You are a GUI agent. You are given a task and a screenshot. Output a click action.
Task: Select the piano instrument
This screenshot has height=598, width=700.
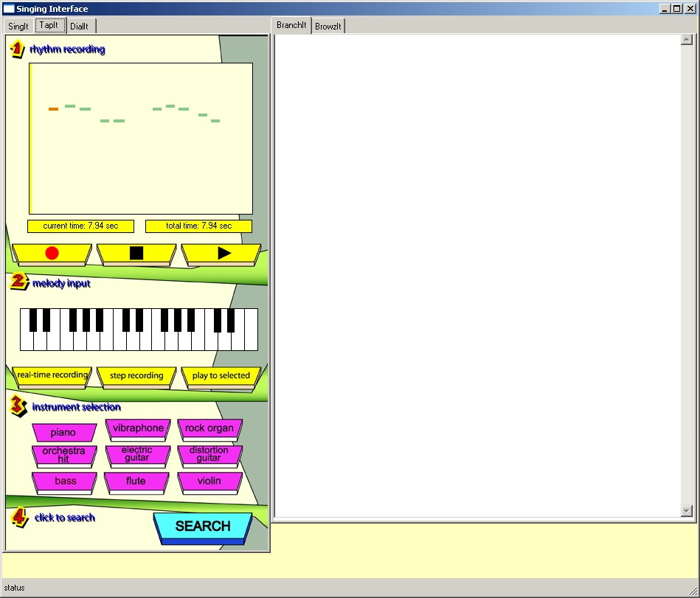click(x=63, y=433)
